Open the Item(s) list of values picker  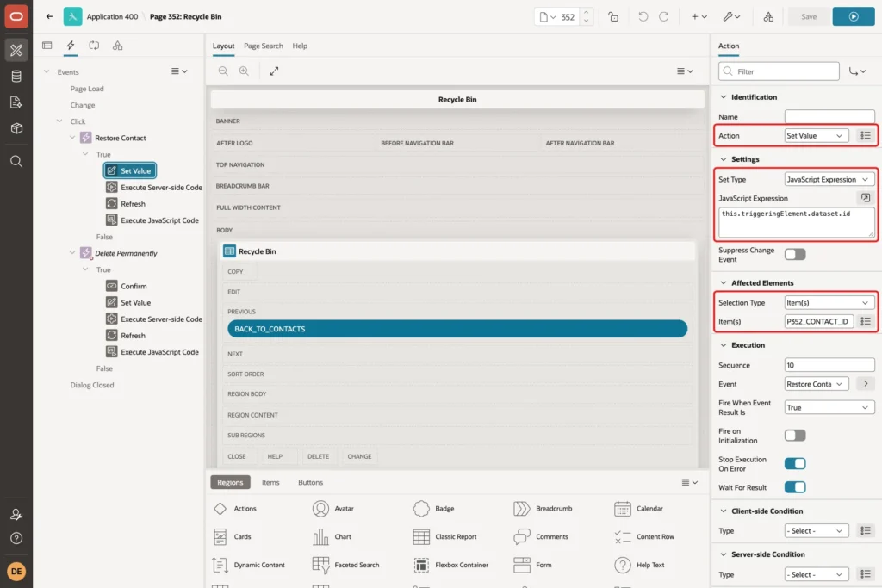tap(865, 321)
